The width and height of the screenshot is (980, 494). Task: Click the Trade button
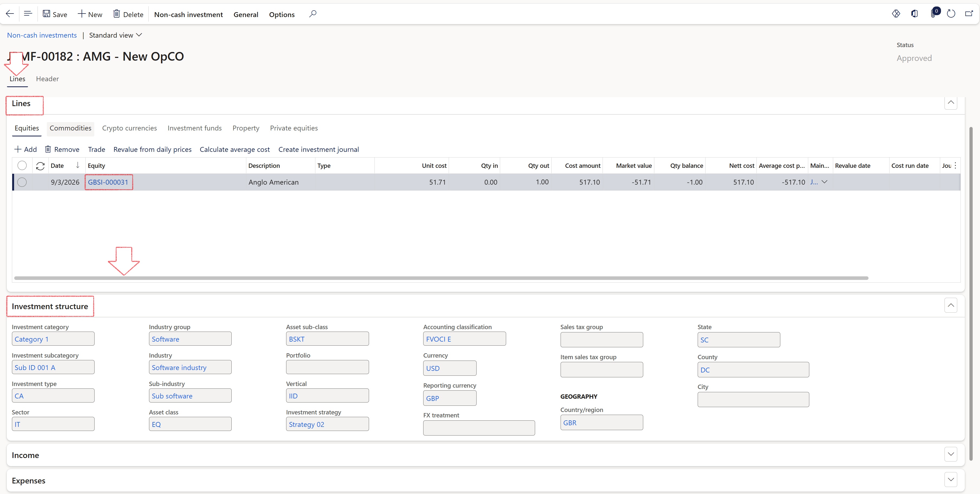[x=97, y=150]
